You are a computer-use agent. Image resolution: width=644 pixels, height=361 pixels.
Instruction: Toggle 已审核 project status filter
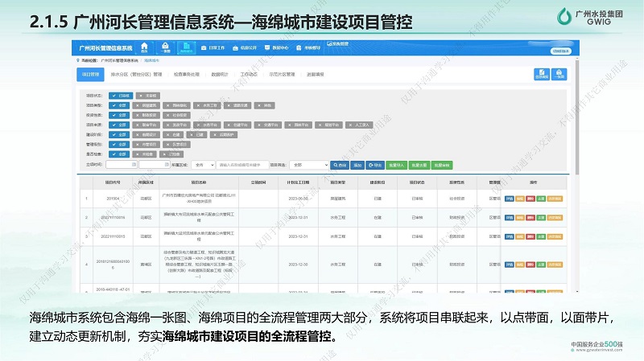[x=120, y=96]
